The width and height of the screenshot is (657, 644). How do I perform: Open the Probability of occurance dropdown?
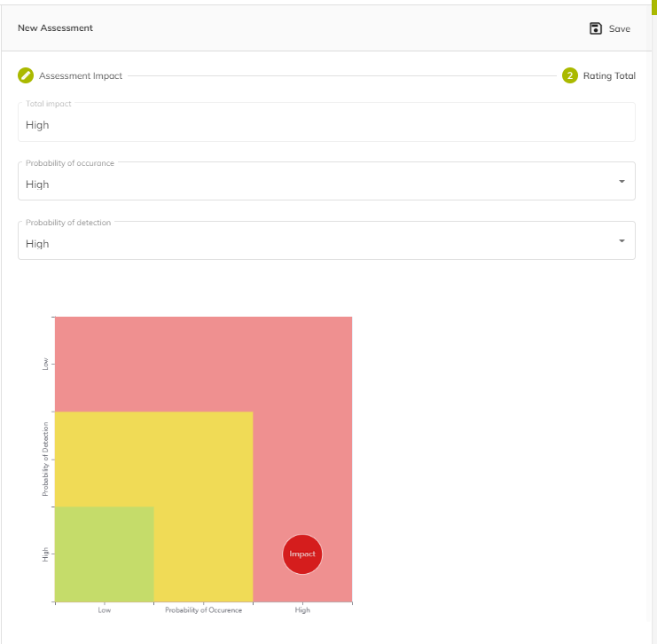click(x=326, y=181)
